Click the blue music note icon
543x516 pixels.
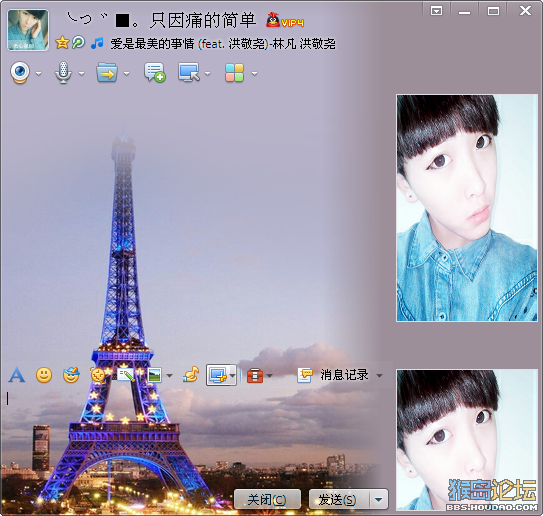(x=97, y=43)
